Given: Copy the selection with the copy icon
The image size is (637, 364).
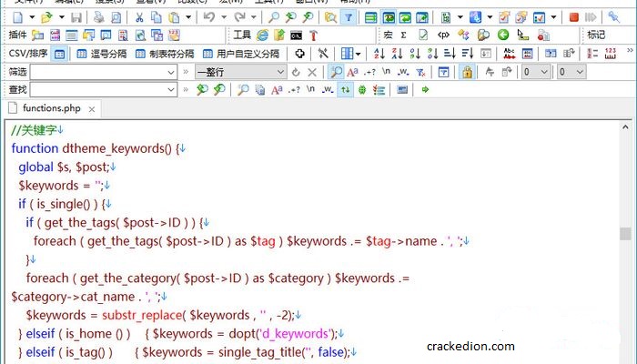Looking at the screenshot, I should pos(157,17).
